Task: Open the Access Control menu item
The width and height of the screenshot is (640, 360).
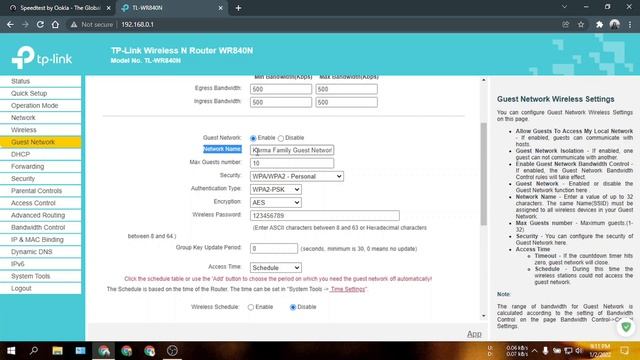Action: (40, 203)
